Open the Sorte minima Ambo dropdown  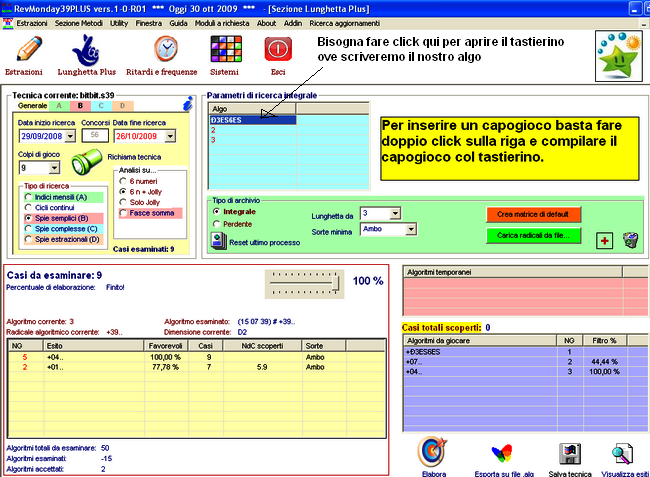411,229
